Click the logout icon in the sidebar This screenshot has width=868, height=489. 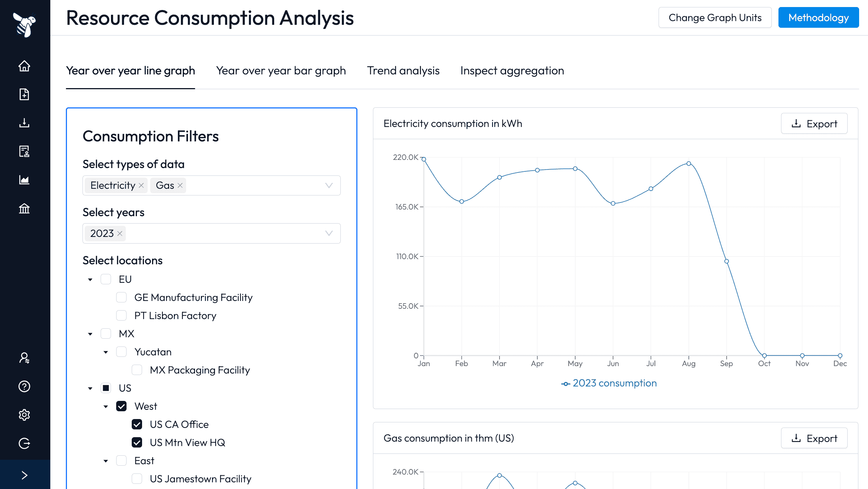pos(24,443)
